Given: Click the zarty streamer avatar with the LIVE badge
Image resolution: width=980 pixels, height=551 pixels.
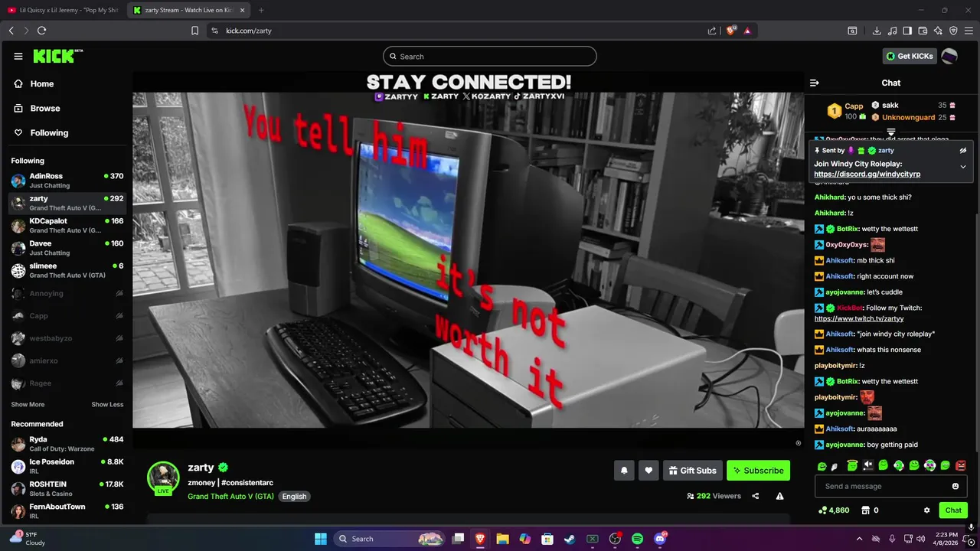Looking at the screenshot, I should 163,478.
